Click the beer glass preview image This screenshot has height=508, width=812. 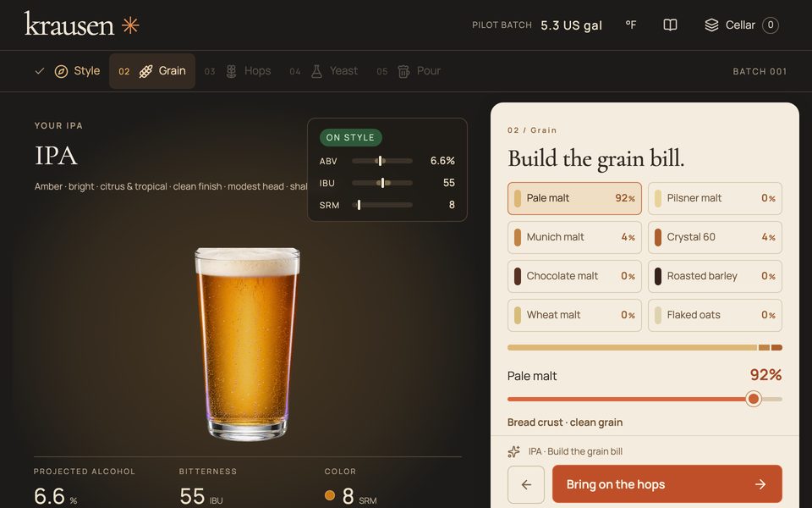point(247,344)
